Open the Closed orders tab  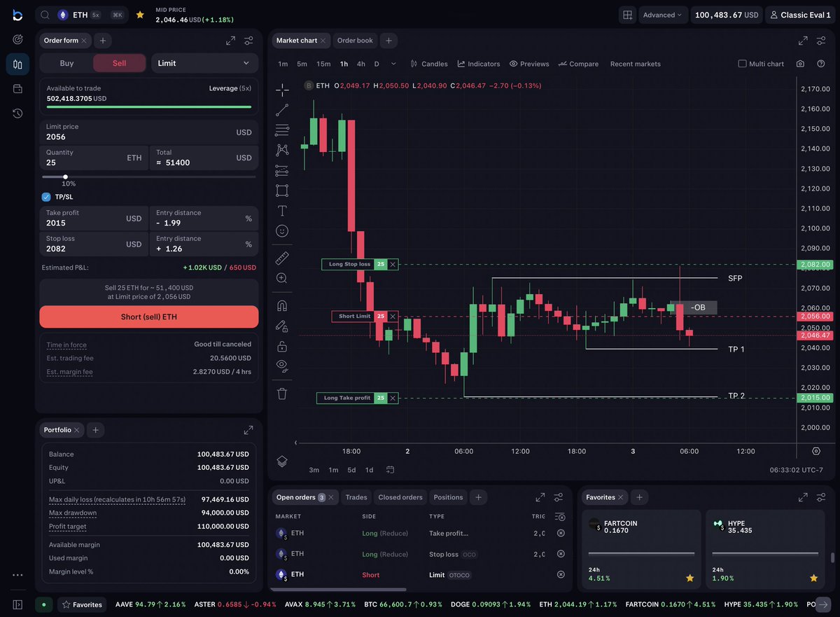pyautogui.click(x=400, y=497)
